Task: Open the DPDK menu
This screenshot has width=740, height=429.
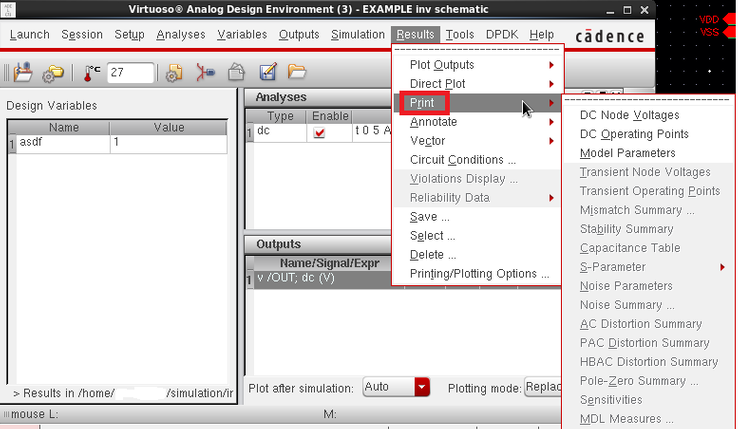Action: click(502, 34)
